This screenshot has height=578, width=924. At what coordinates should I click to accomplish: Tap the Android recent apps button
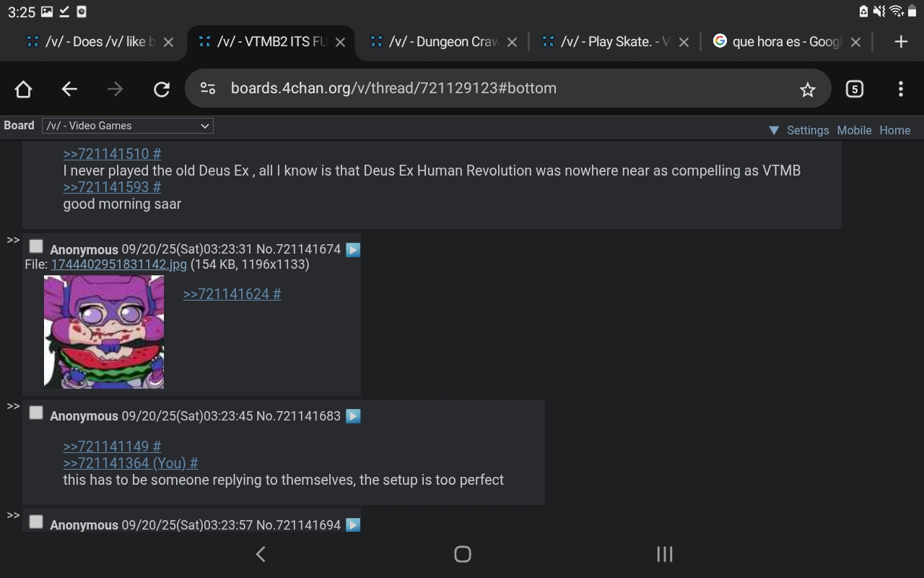pos(665,554)
